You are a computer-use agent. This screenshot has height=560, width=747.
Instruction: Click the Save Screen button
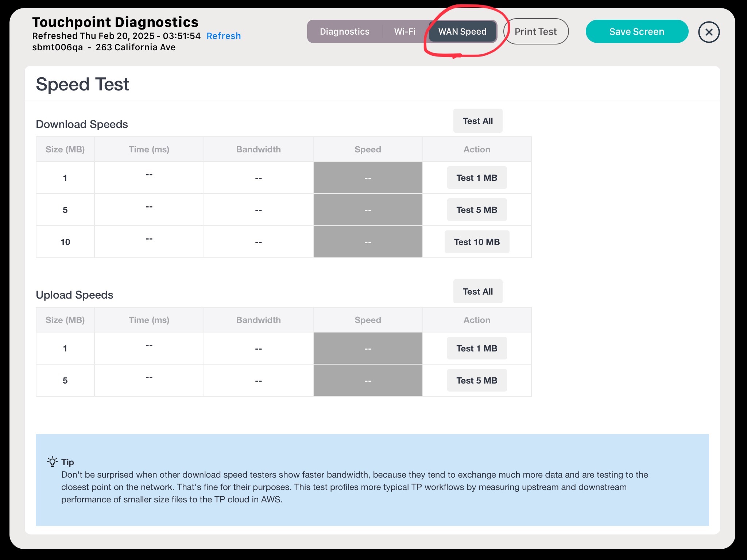pos(636,32)
